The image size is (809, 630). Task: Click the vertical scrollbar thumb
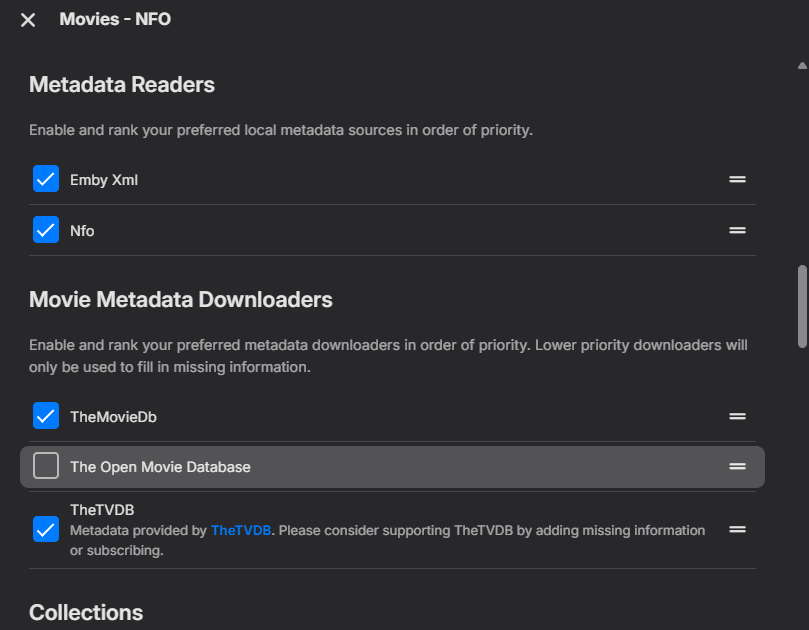802,305
